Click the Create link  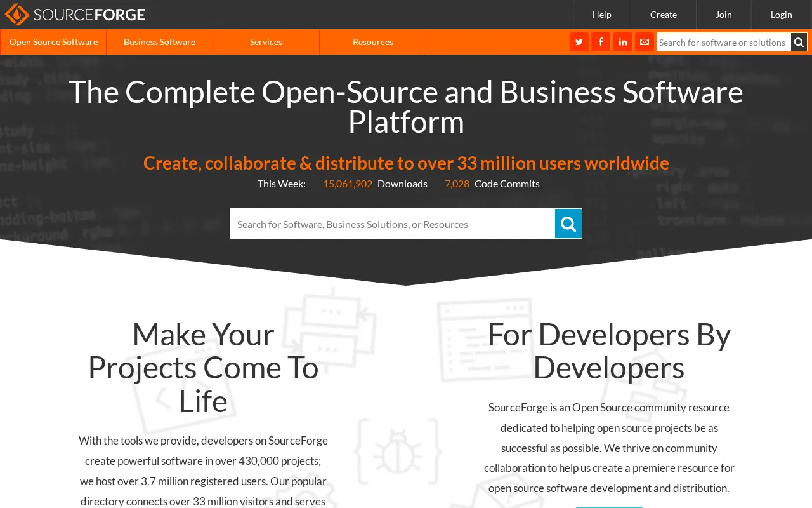tap(664, 15)
